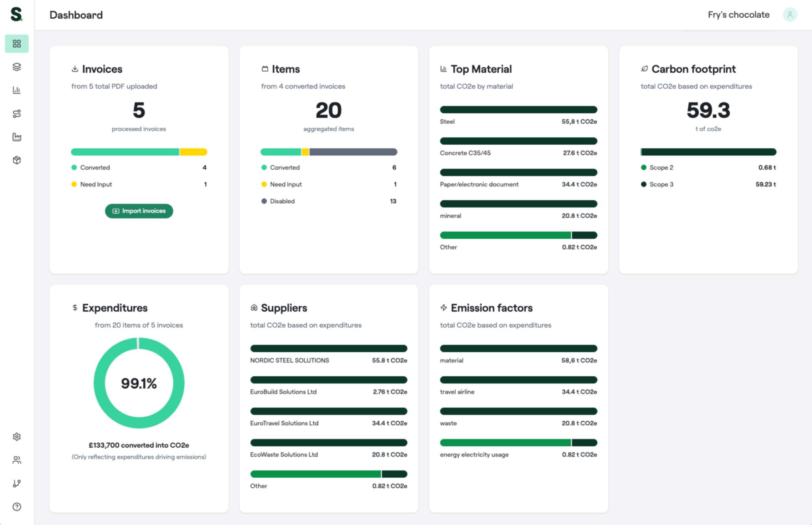Return to the Dashboard tab

tap(16, 43)
